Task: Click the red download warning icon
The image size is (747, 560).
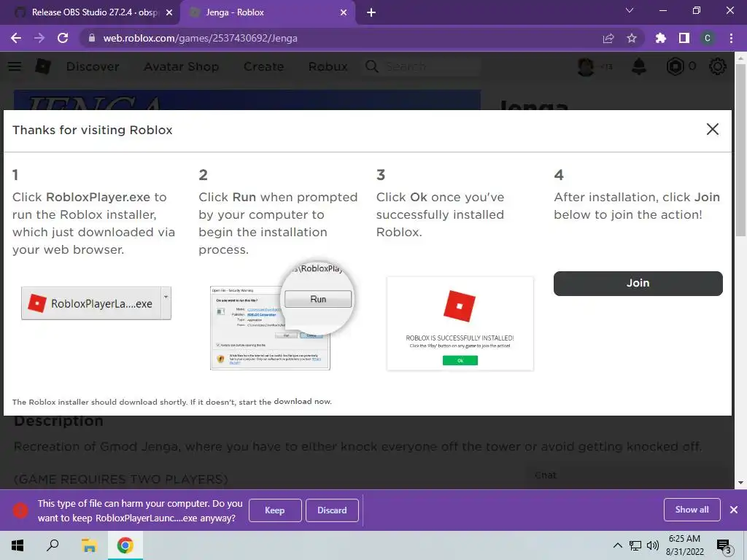Action: [20, 510]
